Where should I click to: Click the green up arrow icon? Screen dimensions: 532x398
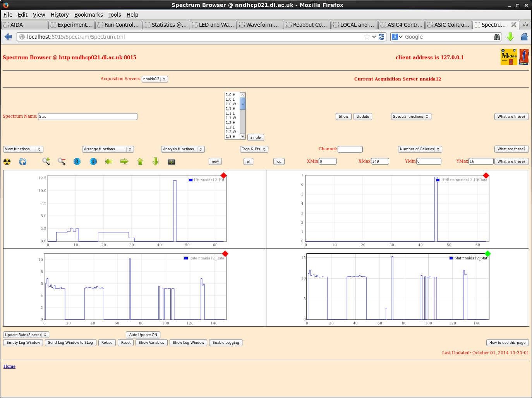140,161
